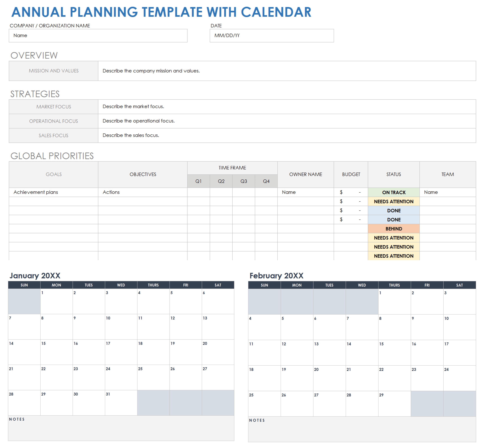Click the BUDGET column header
This screenshot has height=448, width=486.
point(351,174)
